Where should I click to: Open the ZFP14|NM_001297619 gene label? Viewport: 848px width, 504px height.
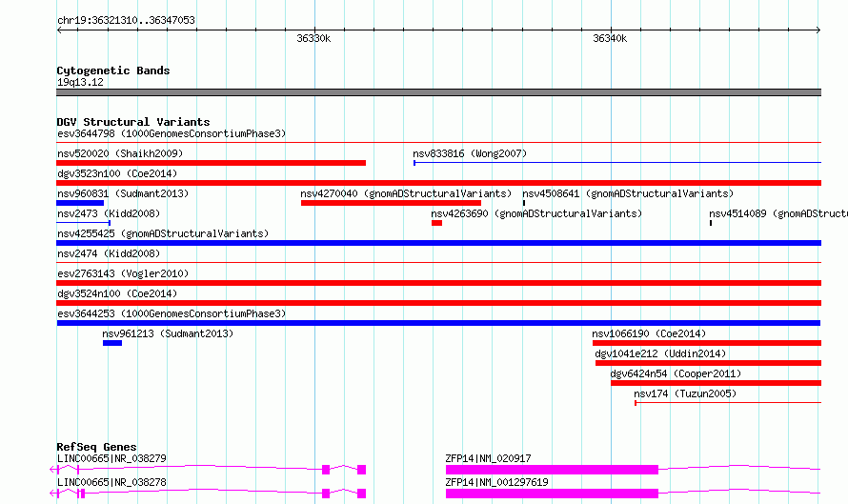(x=496, y=482)
